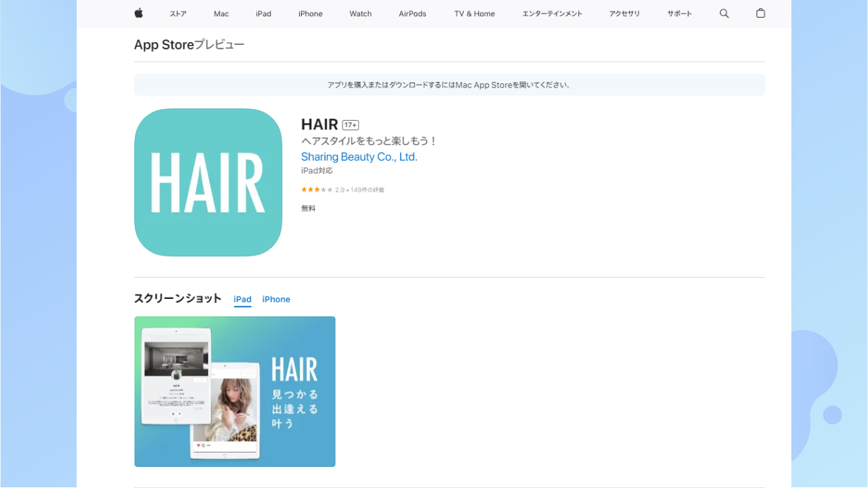Open the エンターテインメント menu item
868x488 pixels.
click(x=552, y=14)
